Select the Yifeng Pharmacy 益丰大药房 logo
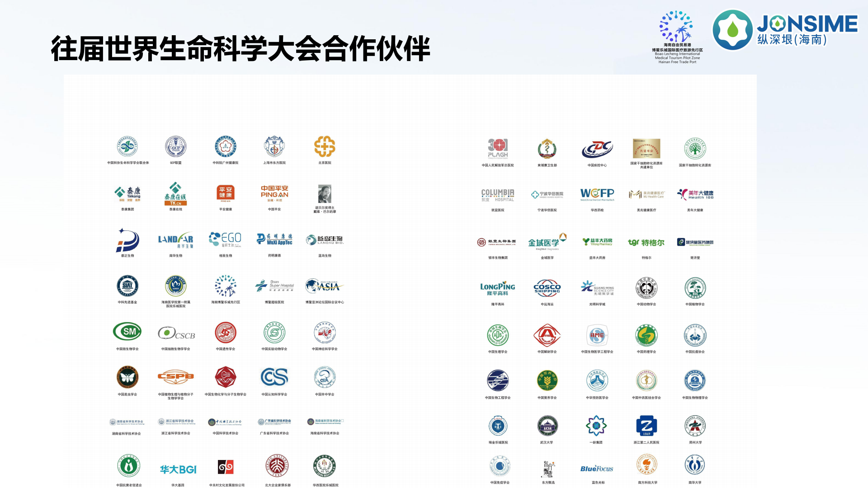 598,241
